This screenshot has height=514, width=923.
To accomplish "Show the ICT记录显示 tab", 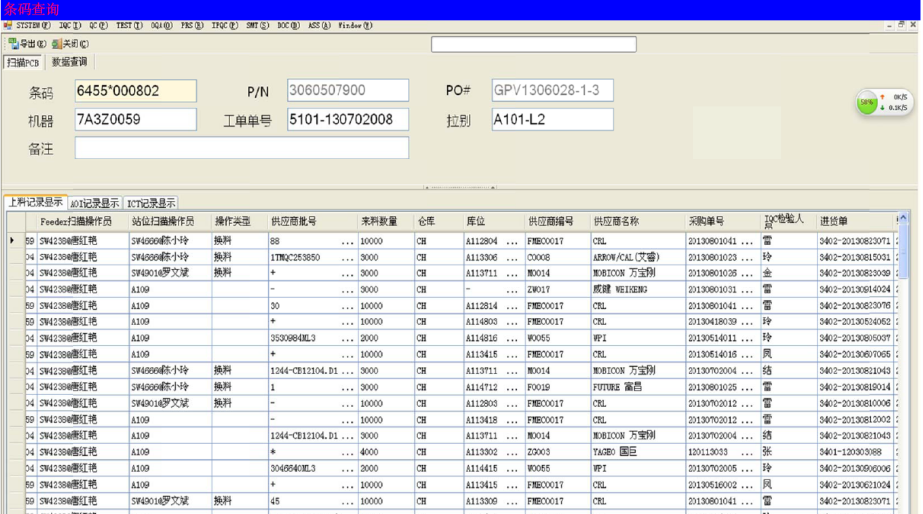I will click(x=151, y=203).
